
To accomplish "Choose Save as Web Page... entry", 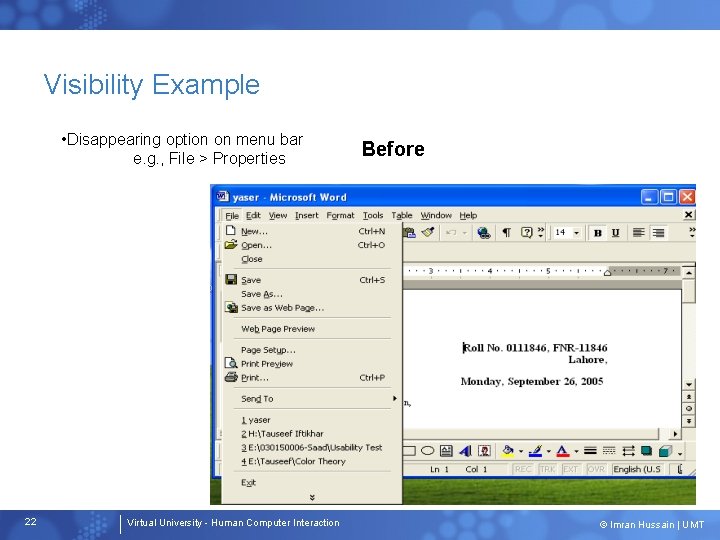I will tap(312, 308).
